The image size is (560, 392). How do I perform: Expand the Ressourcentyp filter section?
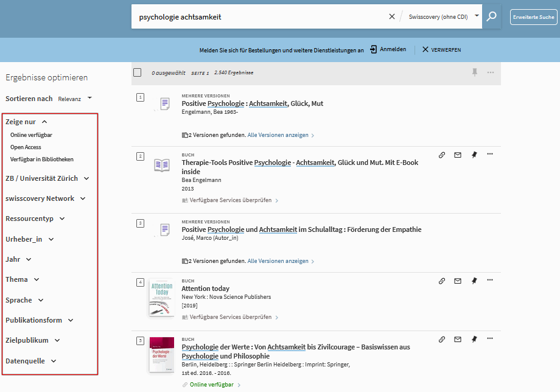tap(35, 219)
